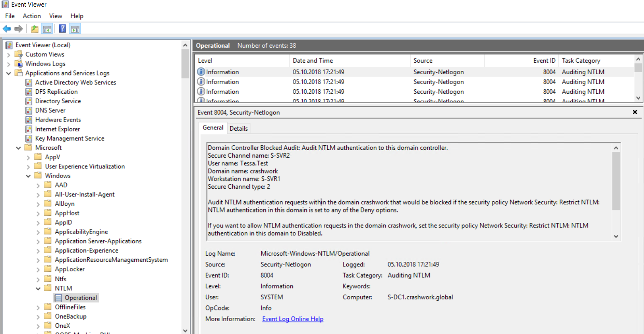
Task: Select User Experience Virtualization tree item
Action: pos(85,166)
